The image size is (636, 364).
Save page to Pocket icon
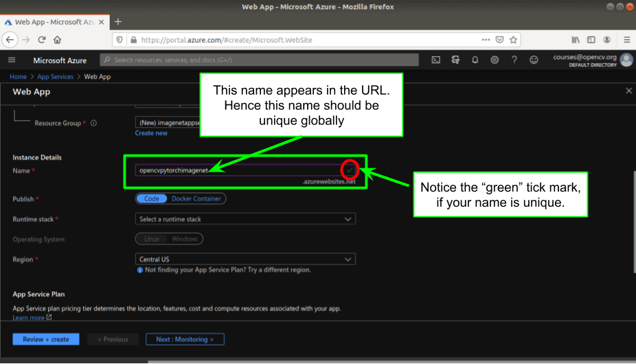pos(500,40)
